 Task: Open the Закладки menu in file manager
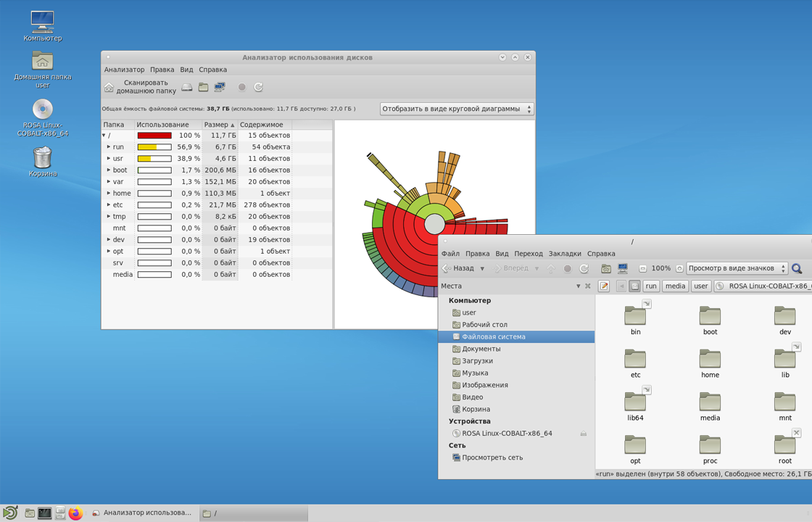pos(565,253)
